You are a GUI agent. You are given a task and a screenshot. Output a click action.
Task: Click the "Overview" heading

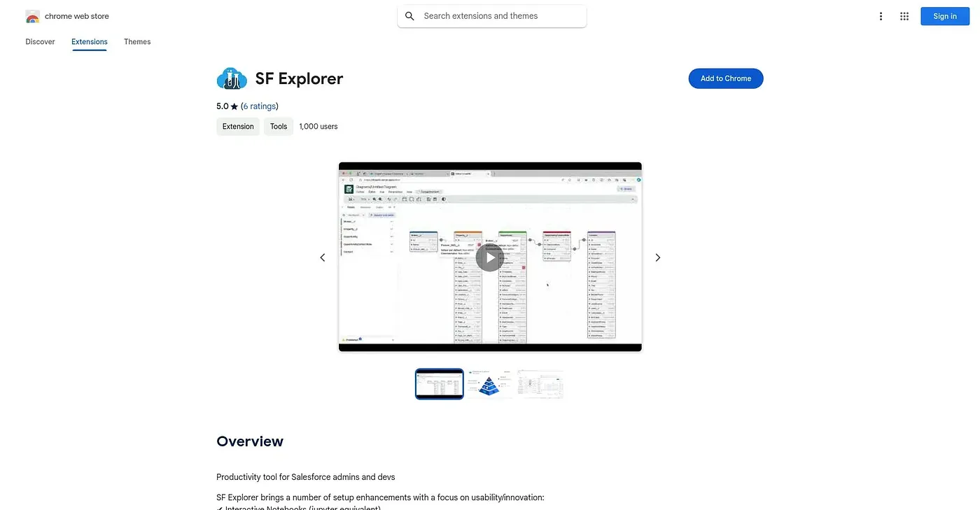point(250,441)
